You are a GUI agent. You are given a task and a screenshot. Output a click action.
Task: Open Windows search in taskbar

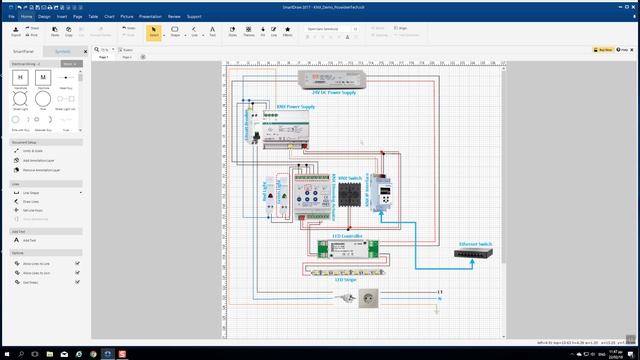(x=21, y=354)
